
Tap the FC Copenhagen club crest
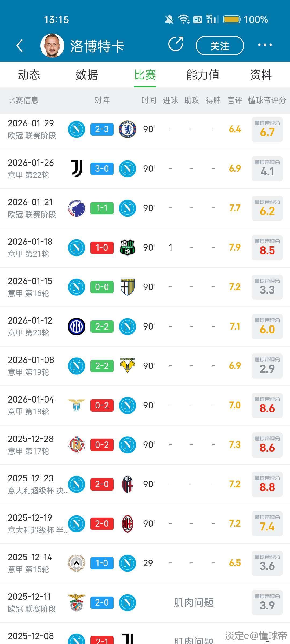click(x=77, y=208)
